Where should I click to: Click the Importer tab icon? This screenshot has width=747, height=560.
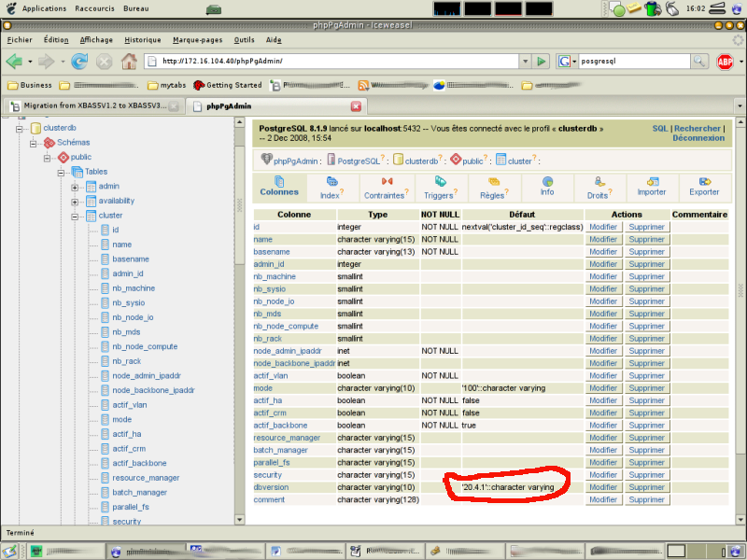(x=651, y=181)
